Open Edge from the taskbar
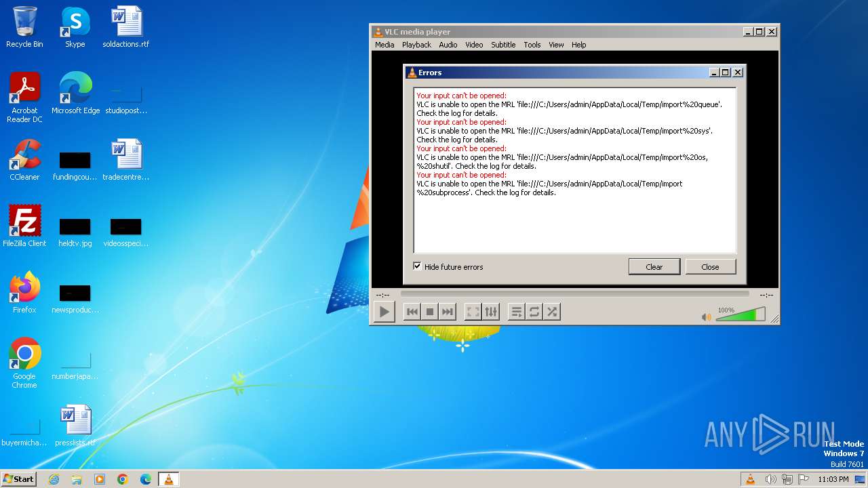Screen dimensions: 868x488 coord(146,479)
